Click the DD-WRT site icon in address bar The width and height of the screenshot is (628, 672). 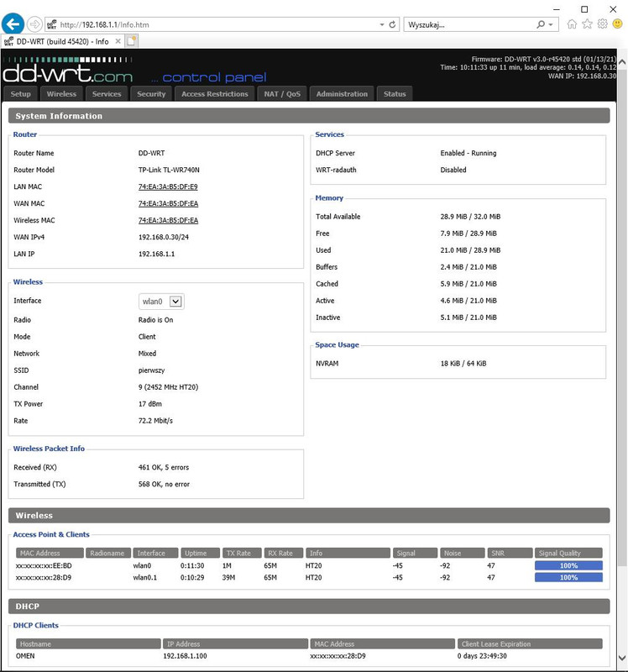(52, 25)
